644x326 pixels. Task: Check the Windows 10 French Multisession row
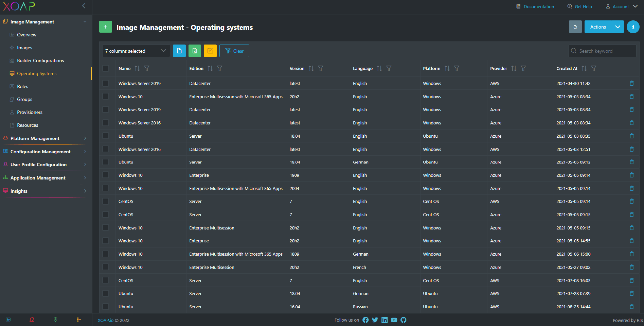(x=106, y=267)
